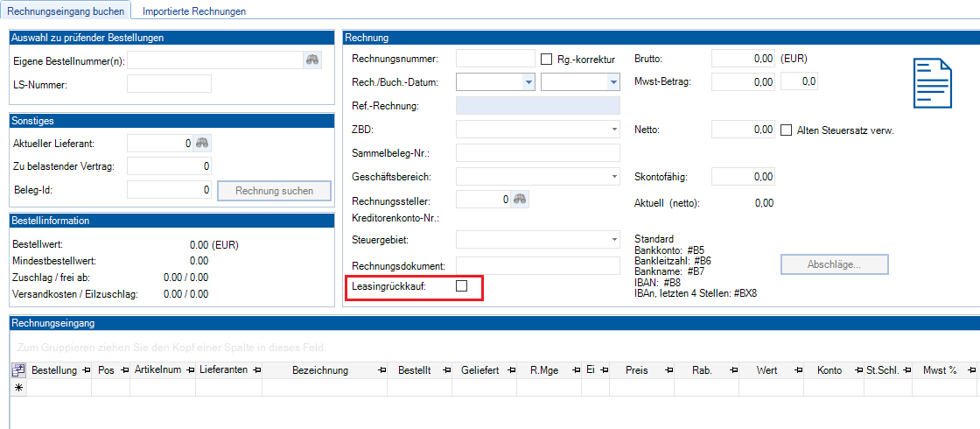This screenshot has height=429, width=980.
Task: Expand the Steuergebiet combo box
Action: (614, 239)
